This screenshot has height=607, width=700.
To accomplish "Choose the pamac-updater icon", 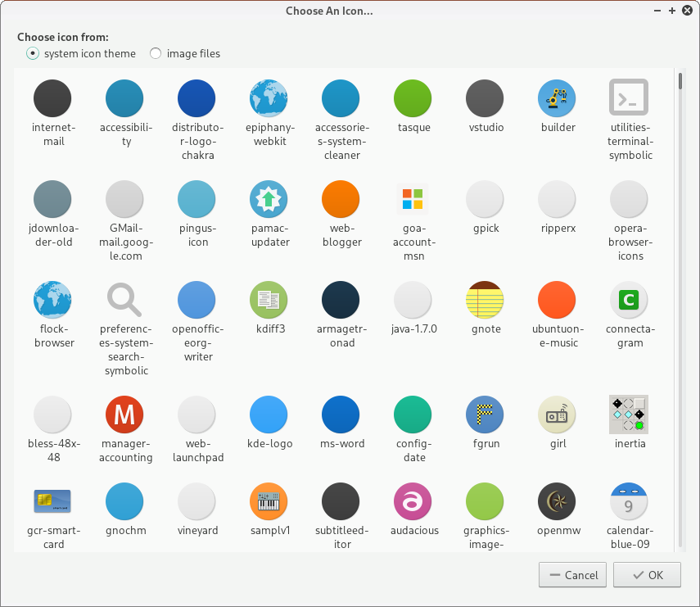I will 269,200.
